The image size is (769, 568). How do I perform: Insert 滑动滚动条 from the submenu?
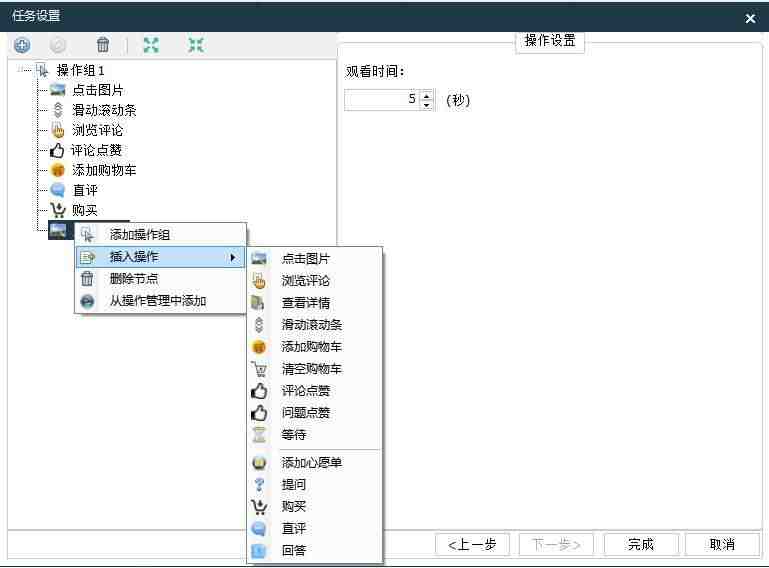[x=315, y=325]
